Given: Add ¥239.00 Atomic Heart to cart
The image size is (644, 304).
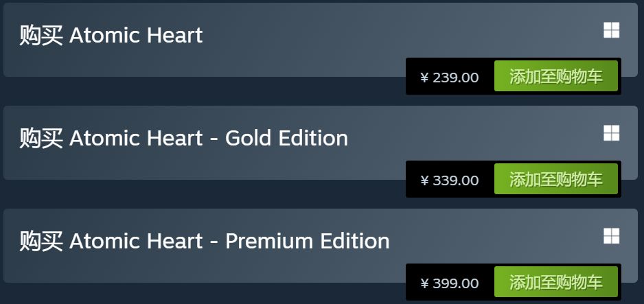Looking at the screenshot, I should [x=556, y=76].
